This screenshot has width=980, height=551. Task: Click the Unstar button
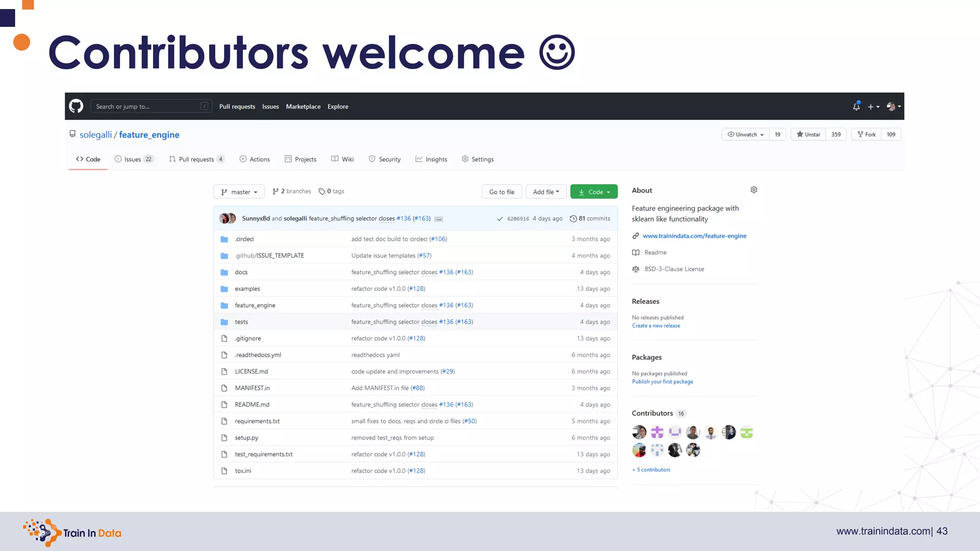(x=808, y=134)
